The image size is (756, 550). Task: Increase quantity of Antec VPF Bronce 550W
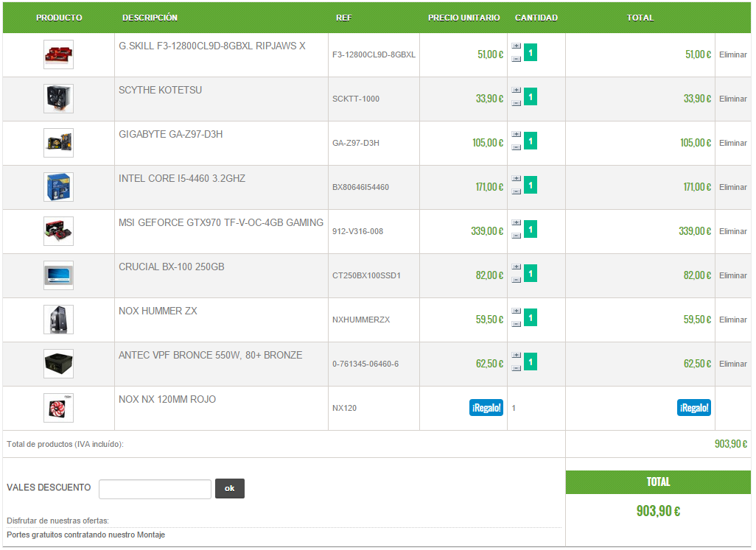click(517, 356)
